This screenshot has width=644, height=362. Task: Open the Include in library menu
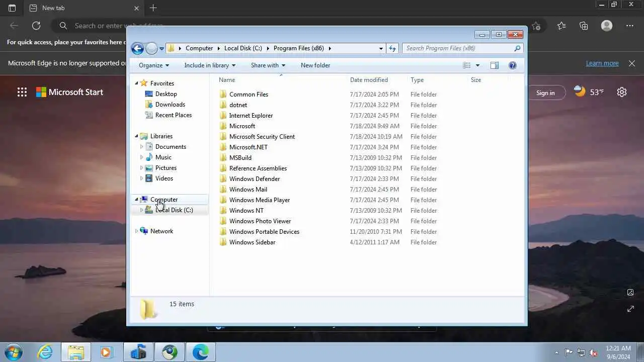210,65
